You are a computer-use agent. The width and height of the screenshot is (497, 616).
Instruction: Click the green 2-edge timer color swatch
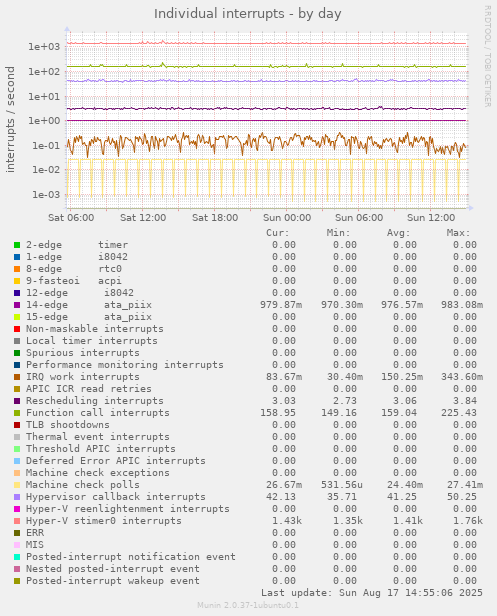coord(17,245)
